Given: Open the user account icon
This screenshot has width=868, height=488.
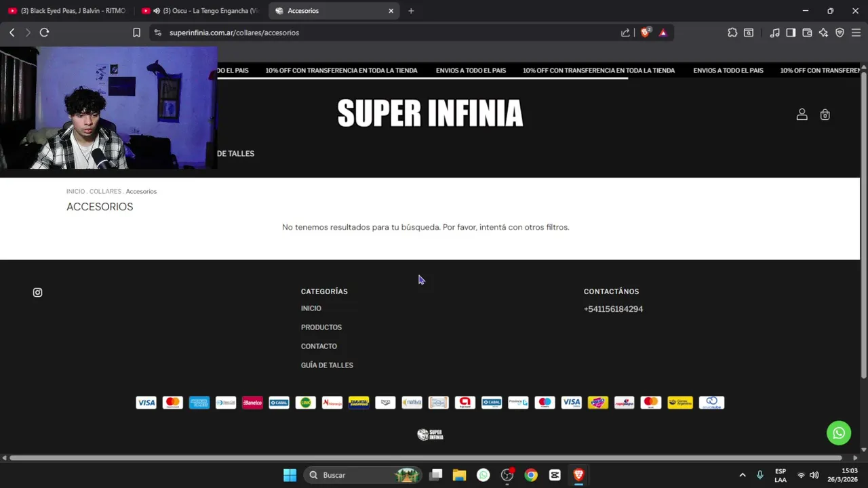Looking at the screenshot, I should (x=802, y=115).
